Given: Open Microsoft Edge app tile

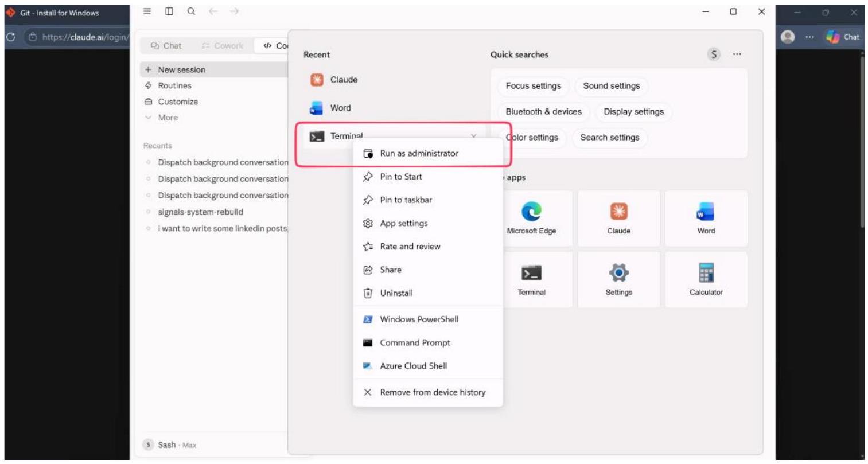Looking at the screenshot, I should click(531, 218).
